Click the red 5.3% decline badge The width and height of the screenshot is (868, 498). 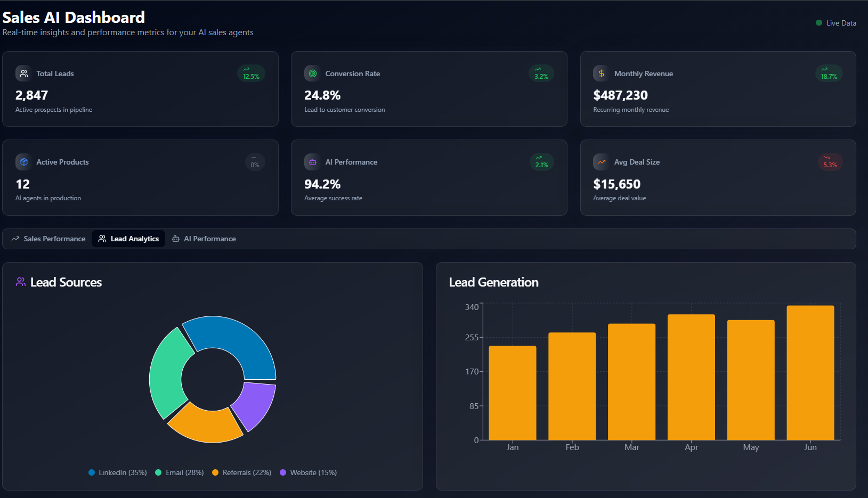(830, 162)
